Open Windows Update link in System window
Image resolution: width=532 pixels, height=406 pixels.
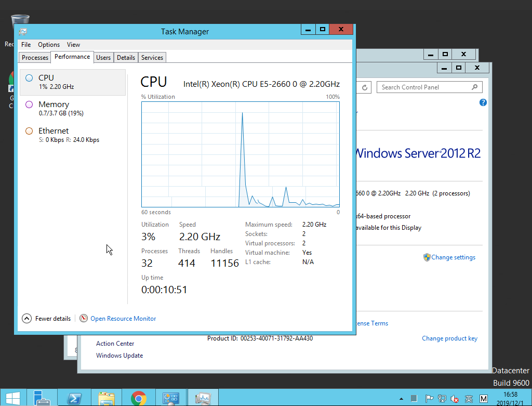119,356
